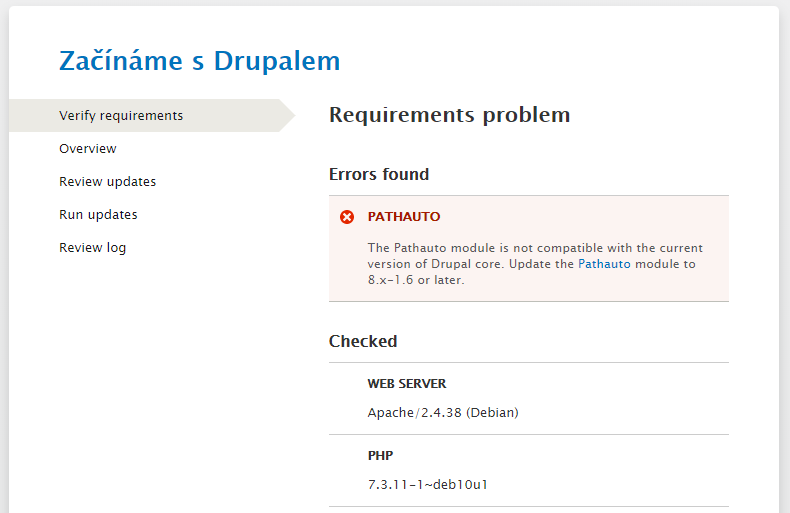
Task: Click the Requirements problem heading
Action: coord(449,115)
